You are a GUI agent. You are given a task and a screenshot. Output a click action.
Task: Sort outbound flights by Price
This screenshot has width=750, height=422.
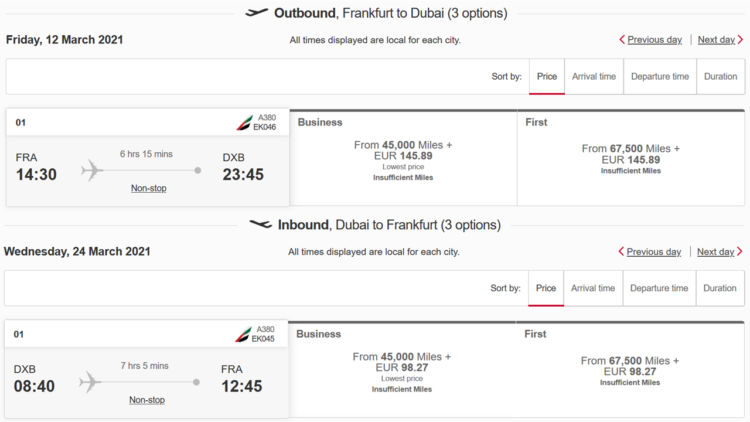click(547, 77)
